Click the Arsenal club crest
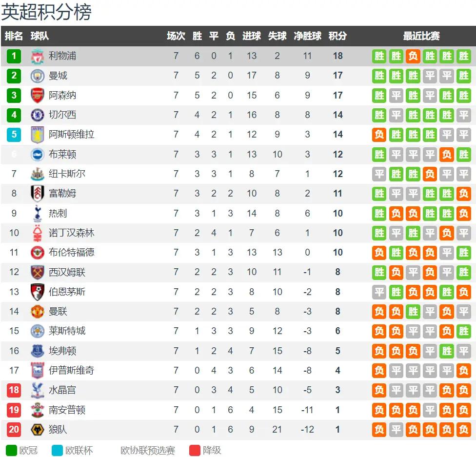 38,95
